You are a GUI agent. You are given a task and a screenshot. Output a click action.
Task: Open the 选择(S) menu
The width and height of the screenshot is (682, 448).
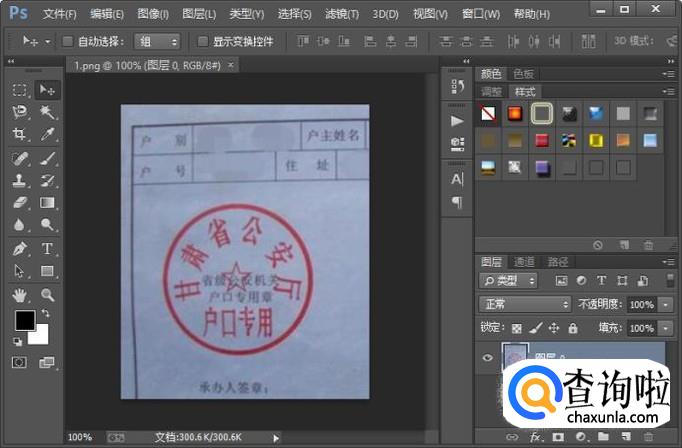[x=294, y=14]
